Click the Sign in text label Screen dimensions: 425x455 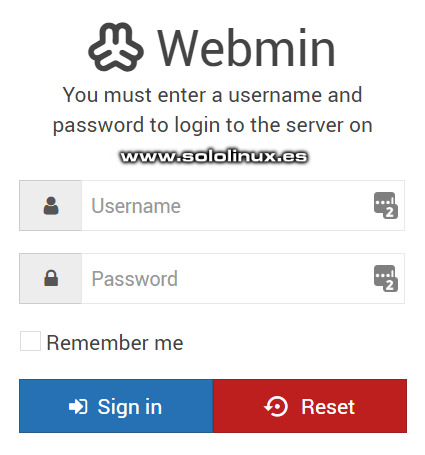[x=130, y=407]
